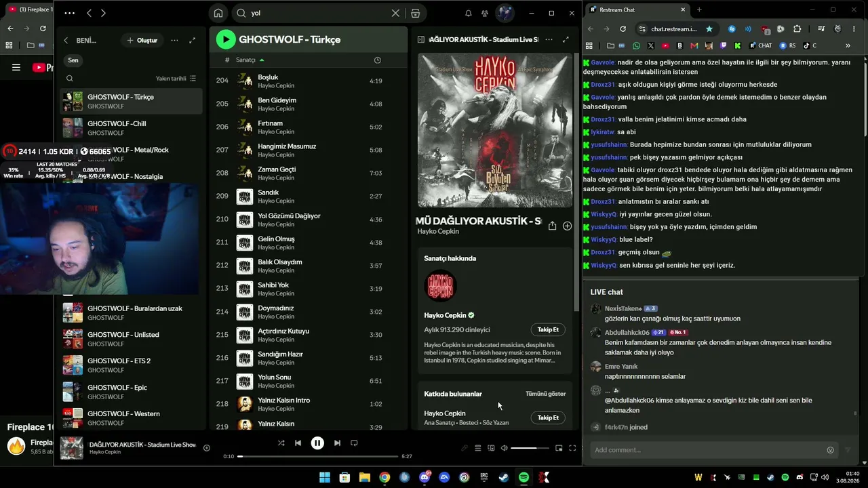Open a new tab in Chrome
The image size is (868, 488).
click(x=699, y=9)
